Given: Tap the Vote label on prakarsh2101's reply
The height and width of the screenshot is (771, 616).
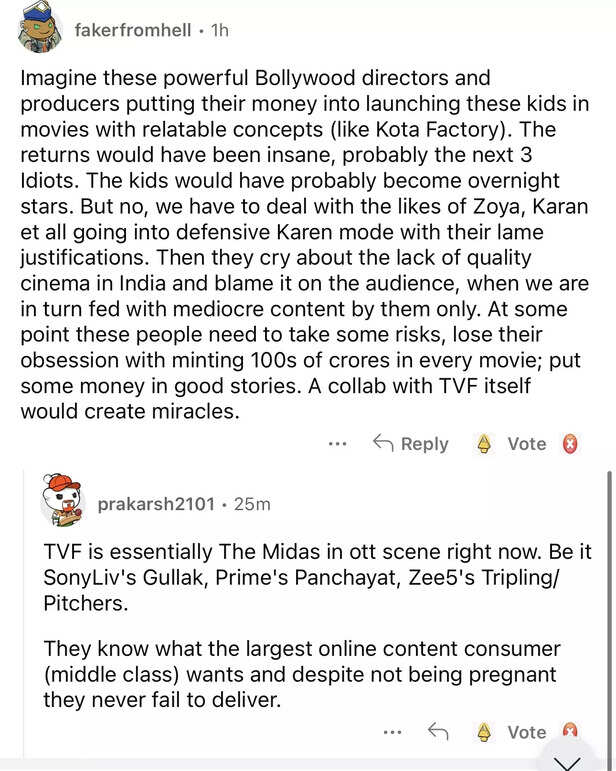Looking at the screenshot, I should (x=526, y=732).
